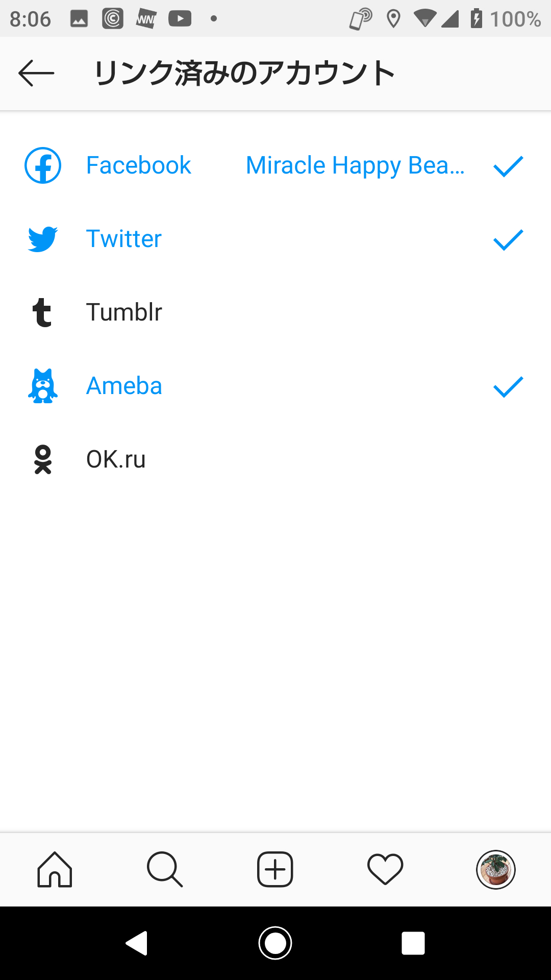The height and width of the screenshot is (980, 551).
Task: Toggle the Facebook linked checkmark
Action: coord(508,166)
